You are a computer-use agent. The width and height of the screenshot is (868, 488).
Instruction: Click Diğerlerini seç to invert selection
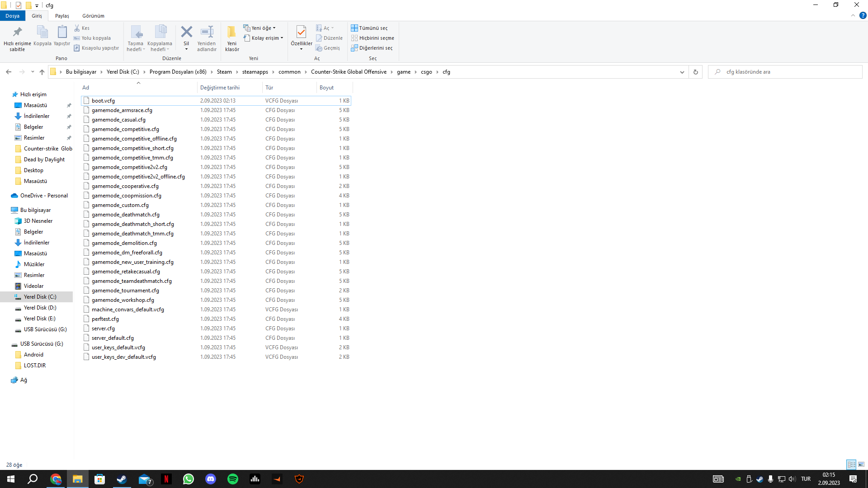(372, 48)
